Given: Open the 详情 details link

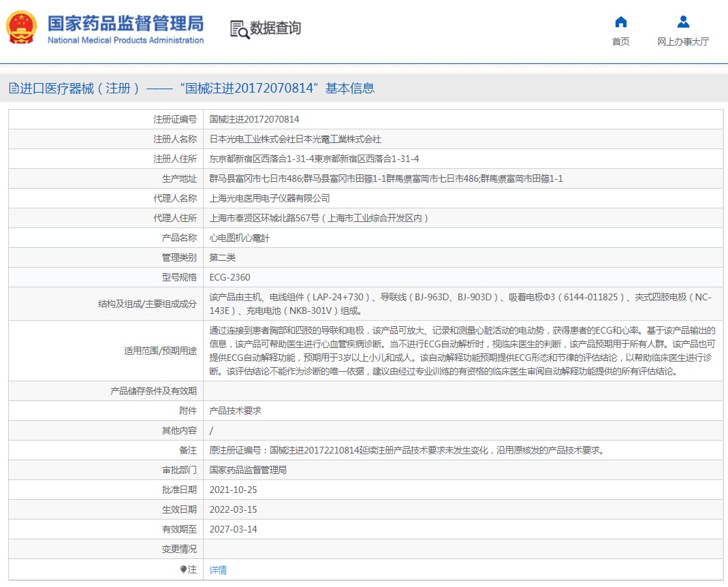Looking at the screenshot, I should [x=218, y=570].
